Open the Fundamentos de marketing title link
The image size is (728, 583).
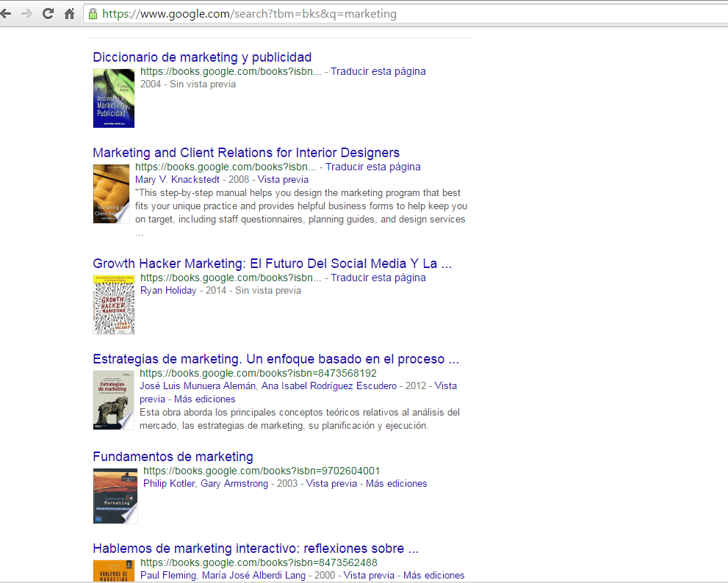pyautogui.click(x=173, y=457)
